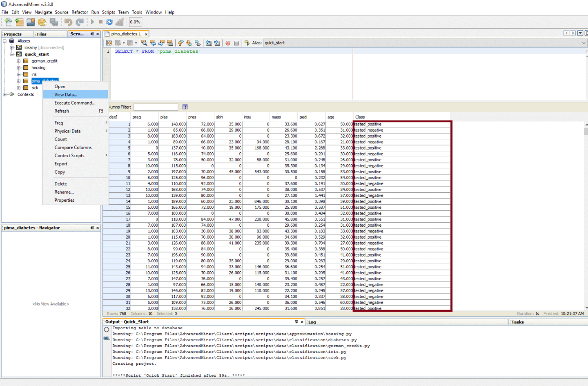
Task: Select Execute Command... in the context menu
Action: click(76, 103)
